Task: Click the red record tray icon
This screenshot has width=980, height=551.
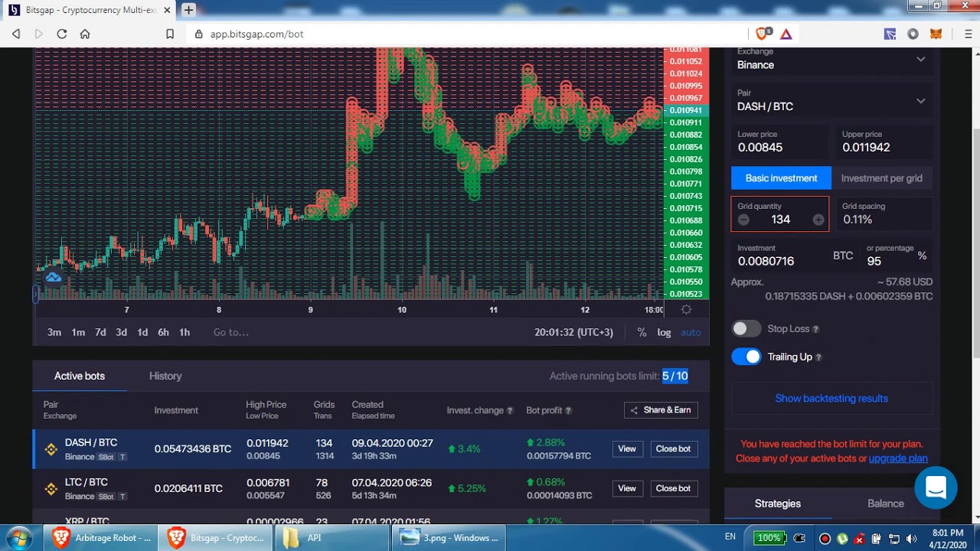Action: click(825, 538)
